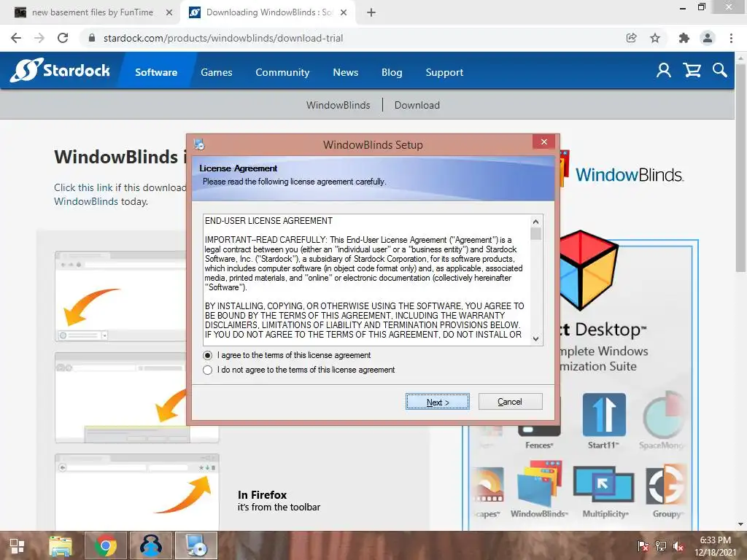
Task: Open Software menu in Stardock nav
Action: (x=156, y=72)
